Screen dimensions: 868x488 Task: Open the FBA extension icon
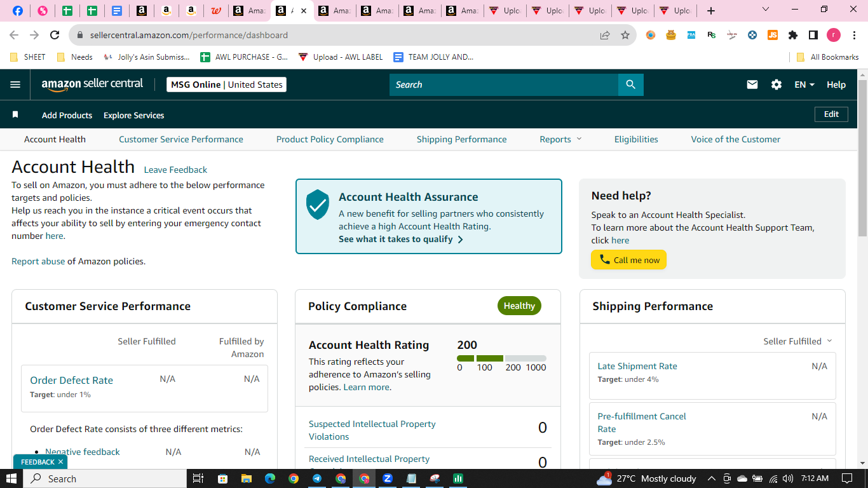click(x=691, y=35)
